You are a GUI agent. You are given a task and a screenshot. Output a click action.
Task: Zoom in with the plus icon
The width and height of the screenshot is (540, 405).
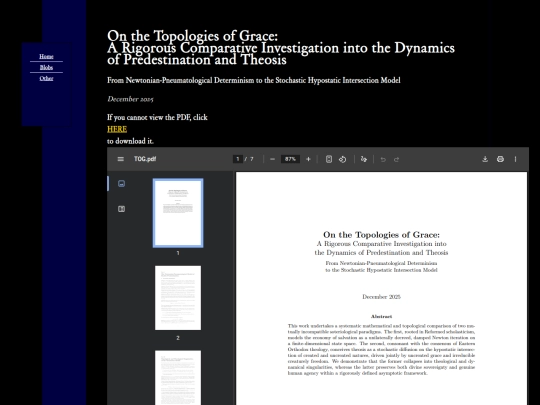point(308,159)
